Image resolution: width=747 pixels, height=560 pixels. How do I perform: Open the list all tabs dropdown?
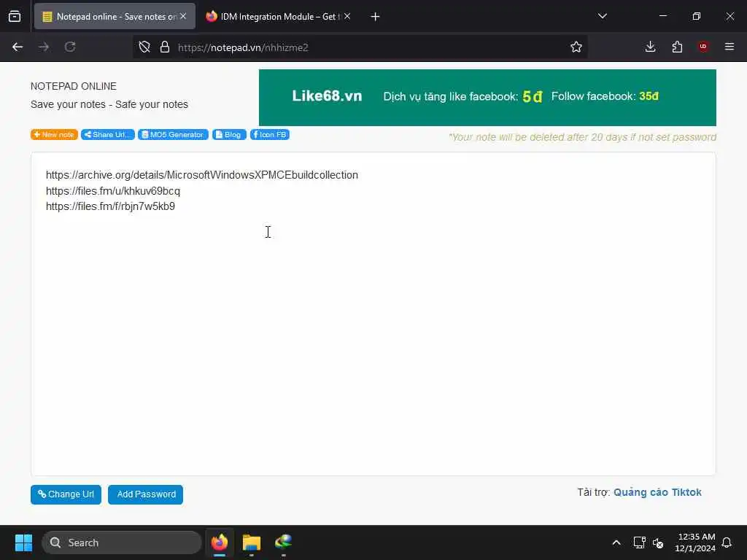click(x=603, y=16)
